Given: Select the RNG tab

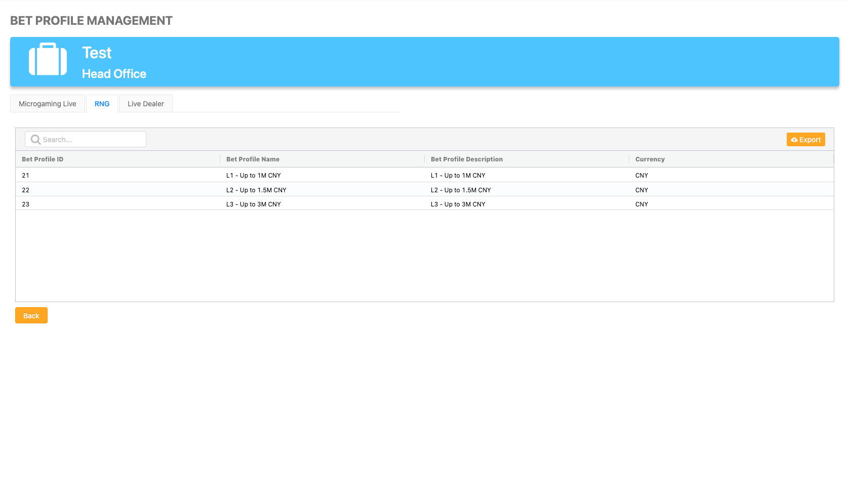Looking at the screenshot, I should pos(102,104).
